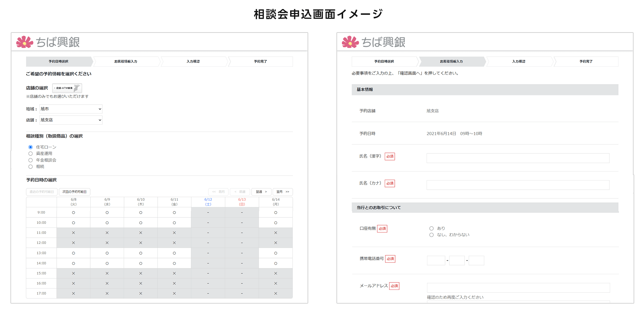The height and width of the screenshot is (315, 644).
Task: Select the 相続 radio option
Action: [31, 167]
